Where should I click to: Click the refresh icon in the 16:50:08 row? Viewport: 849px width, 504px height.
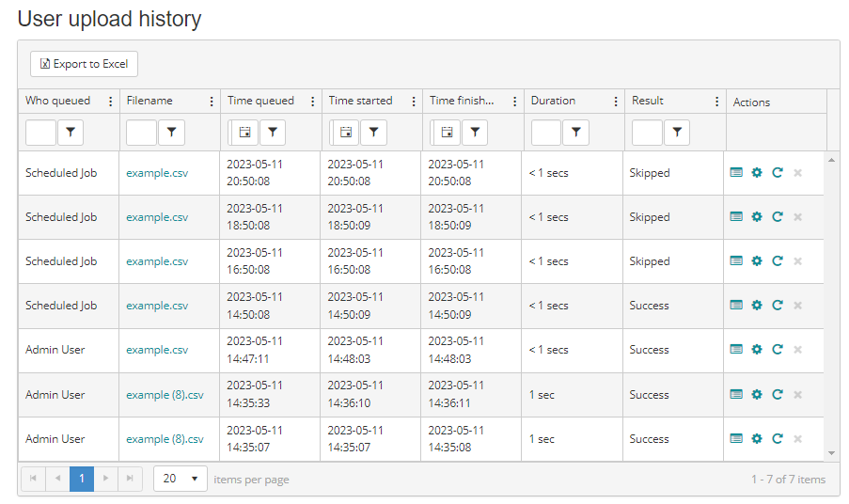coord(778,261)
